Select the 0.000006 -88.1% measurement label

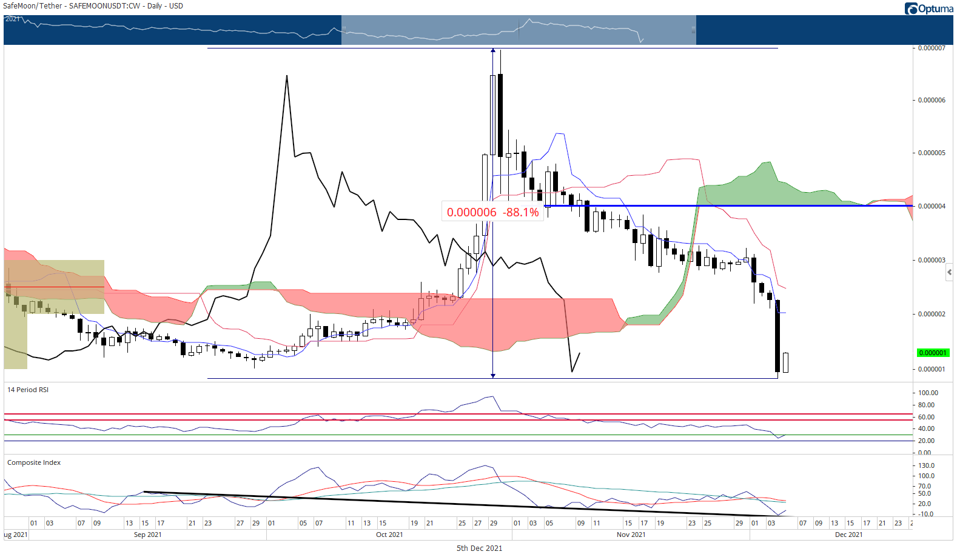pyautogui.click(x=492, y=212)
